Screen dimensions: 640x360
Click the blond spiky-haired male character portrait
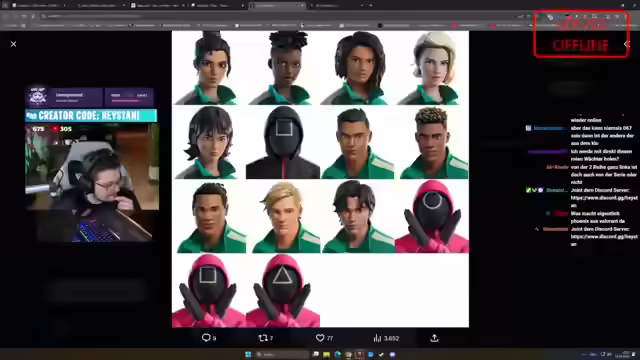283,216
